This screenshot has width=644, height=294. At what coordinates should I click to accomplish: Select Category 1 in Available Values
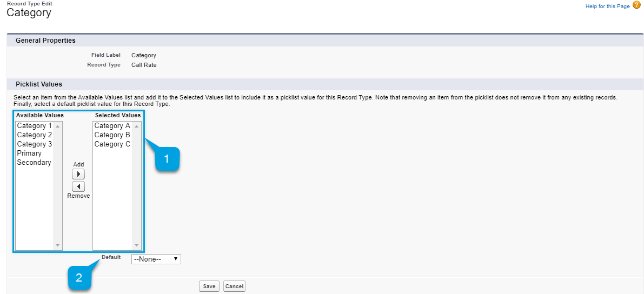pos(35,126)
